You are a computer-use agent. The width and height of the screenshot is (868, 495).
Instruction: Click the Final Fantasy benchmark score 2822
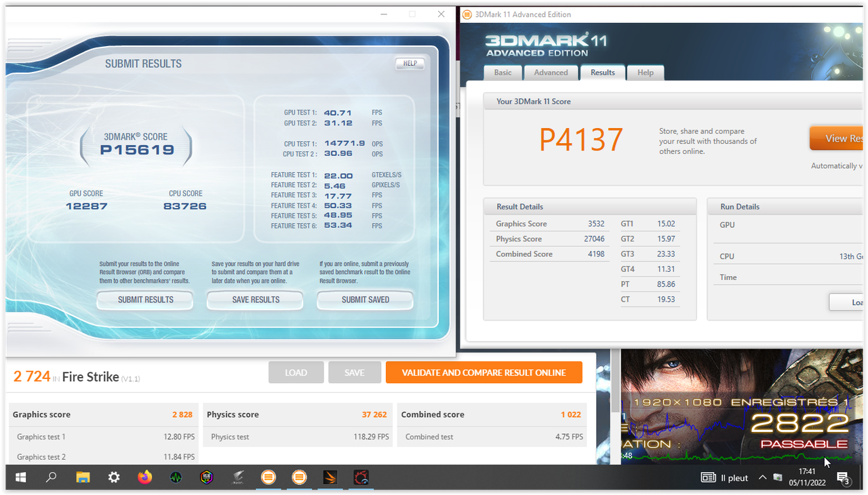(x=800, y=424)
